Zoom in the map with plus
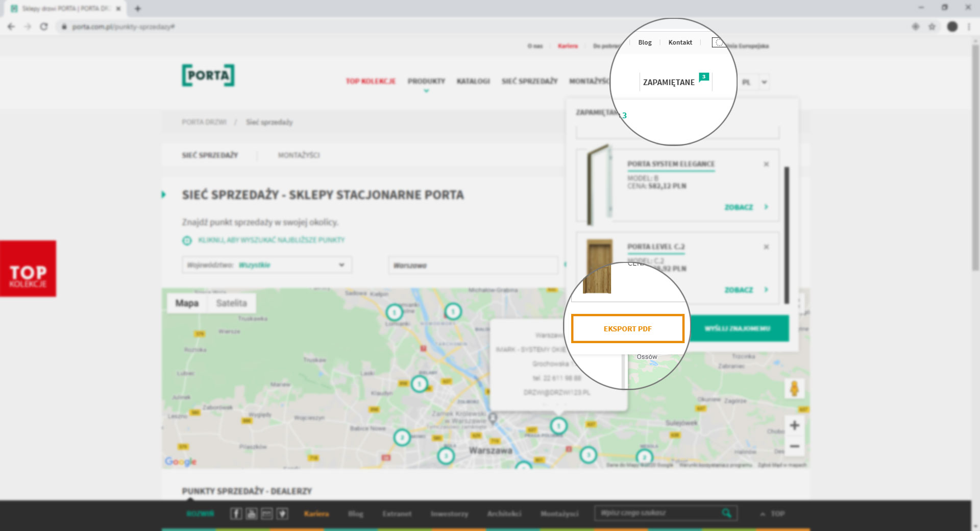The image size is (980, 531). tap(794, 425)
